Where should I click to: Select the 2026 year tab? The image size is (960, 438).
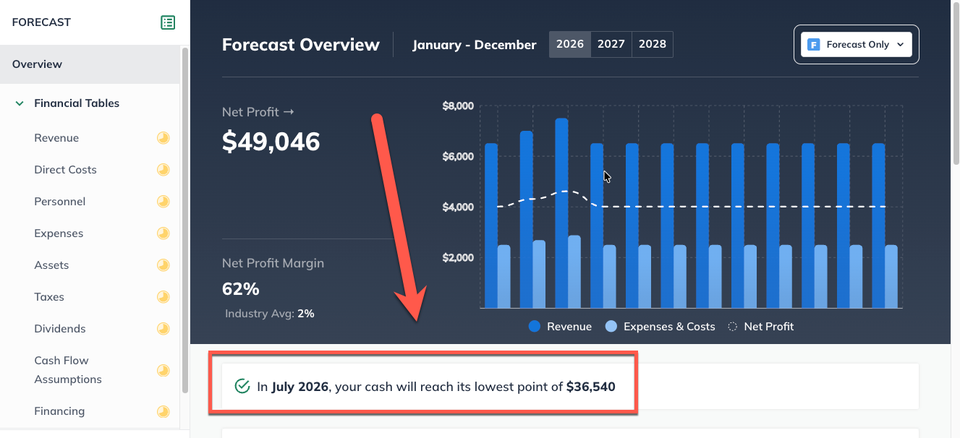point(570,45)
